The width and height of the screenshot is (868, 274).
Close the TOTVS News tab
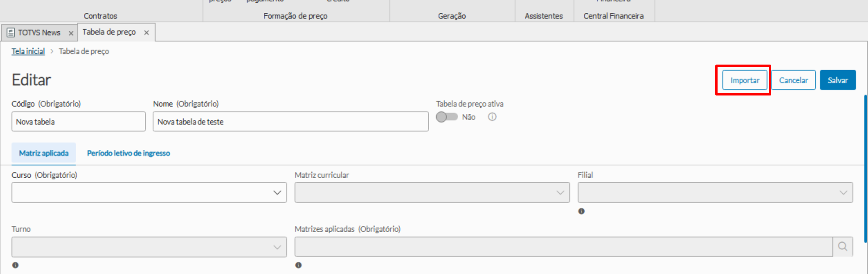(x=71, y=33)
